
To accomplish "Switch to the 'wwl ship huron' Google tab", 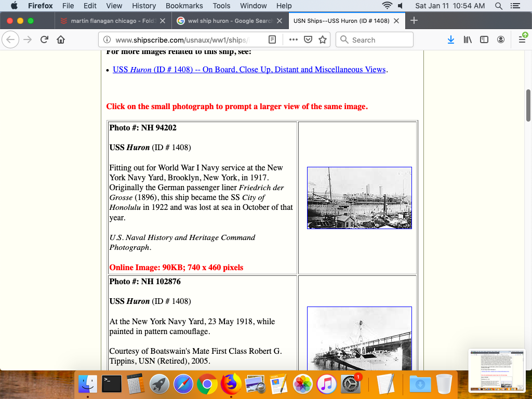I will pyautogui.click(x=229, y=21).
